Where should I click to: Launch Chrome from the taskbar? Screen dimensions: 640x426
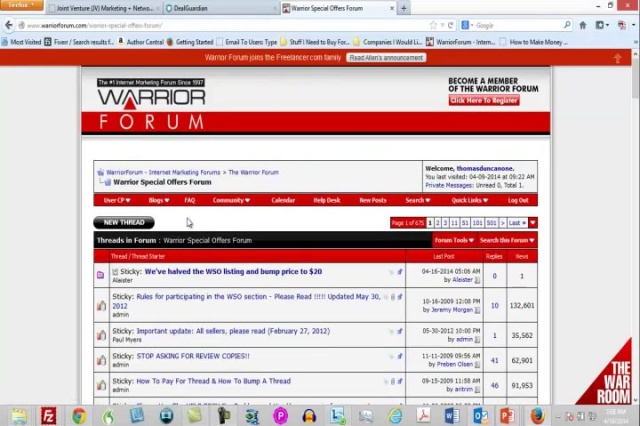(x=79, y=416)
